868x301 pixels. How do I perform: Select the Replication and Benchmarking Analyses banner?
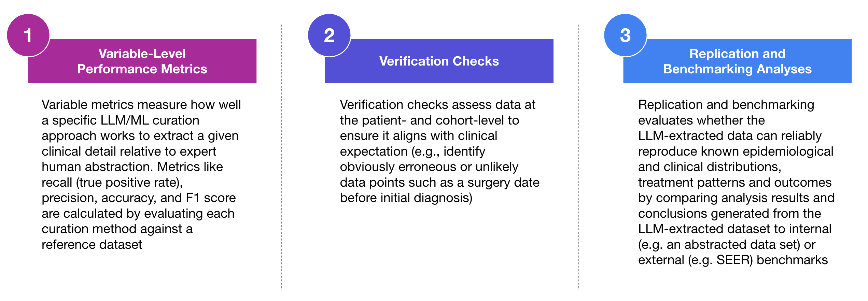pos(738,61)
